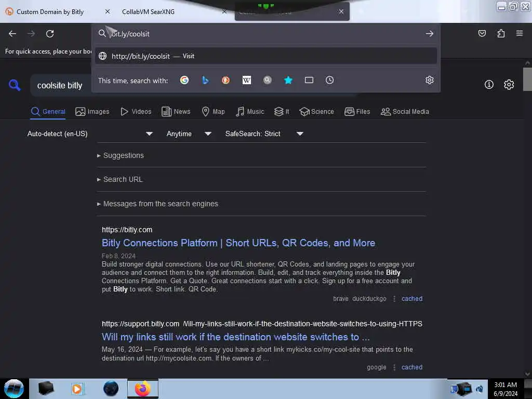
Task: Search this time with Bing
Action: pyautogui.click(x=205, y=80)
